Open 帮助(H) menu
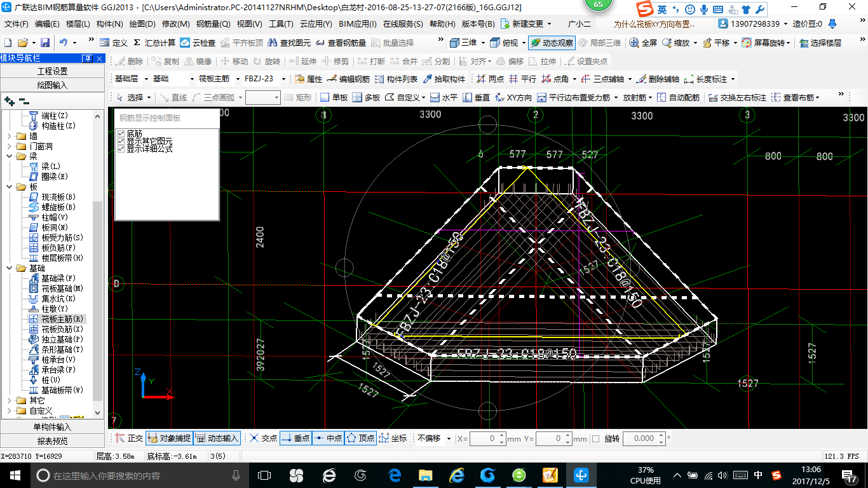The width and height of the screenshot is (868, 488). tap(443, 24)
